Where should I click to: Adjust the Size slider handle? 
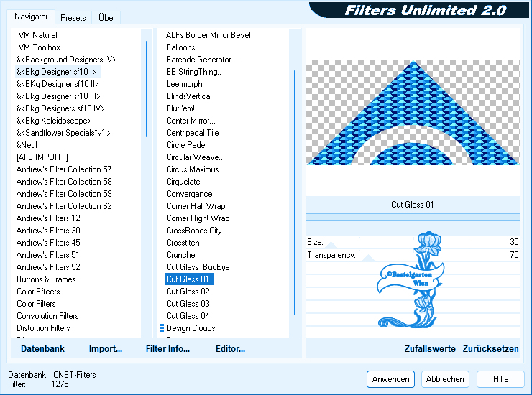point(331,245)
